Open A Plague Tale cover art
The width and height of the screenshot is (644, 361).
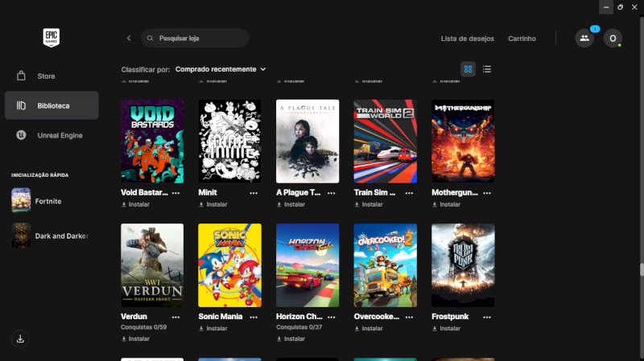click(x=308, y=142)
